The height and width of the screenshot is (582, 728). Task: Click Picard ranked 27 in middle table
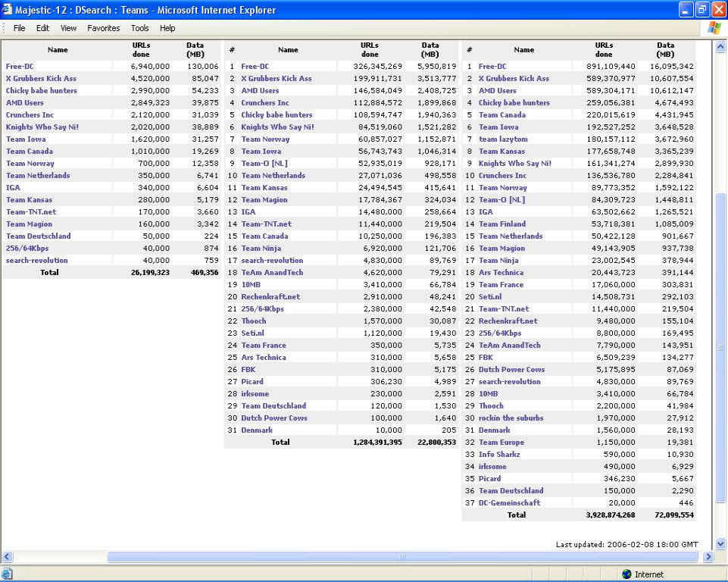[x=252, y=382]
